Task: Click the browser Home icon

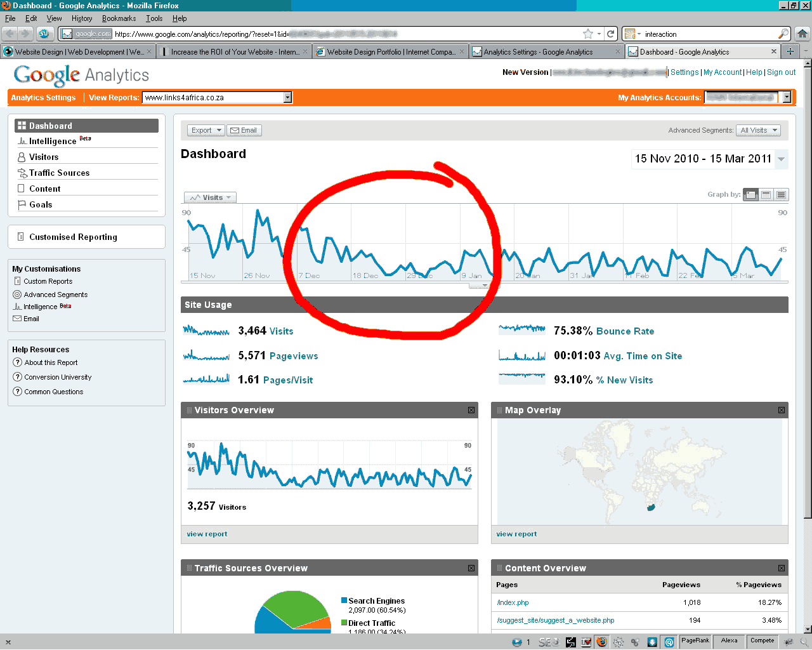Action: pos(802,34)
